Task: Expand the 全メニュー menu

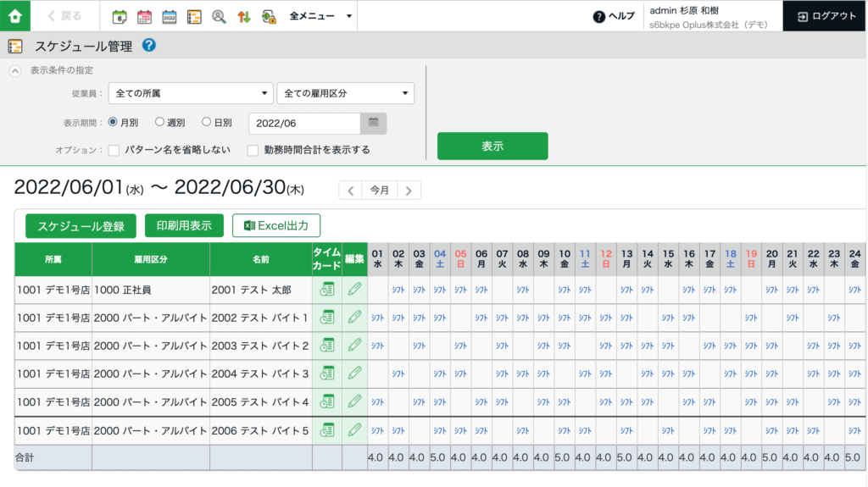Action: [321, 16]
